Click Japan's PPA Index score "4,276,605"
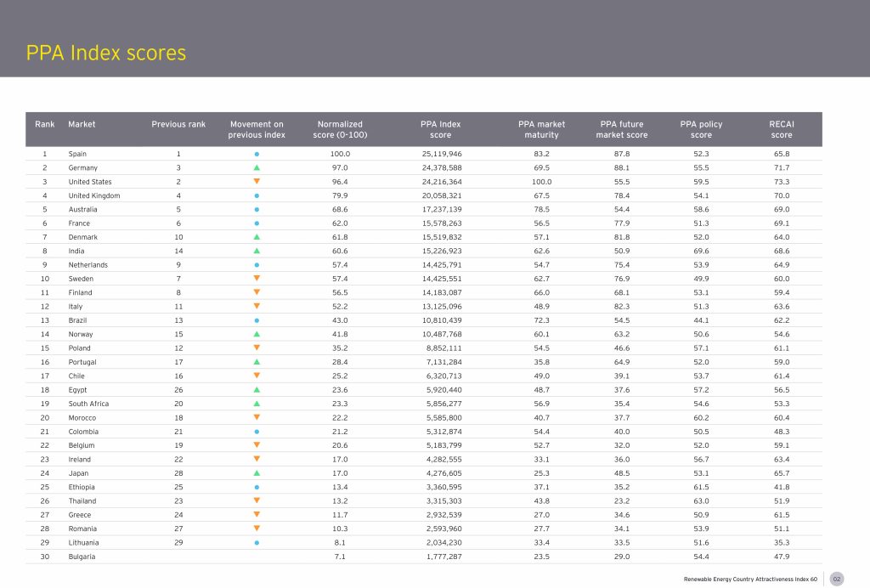 point(443,473)
